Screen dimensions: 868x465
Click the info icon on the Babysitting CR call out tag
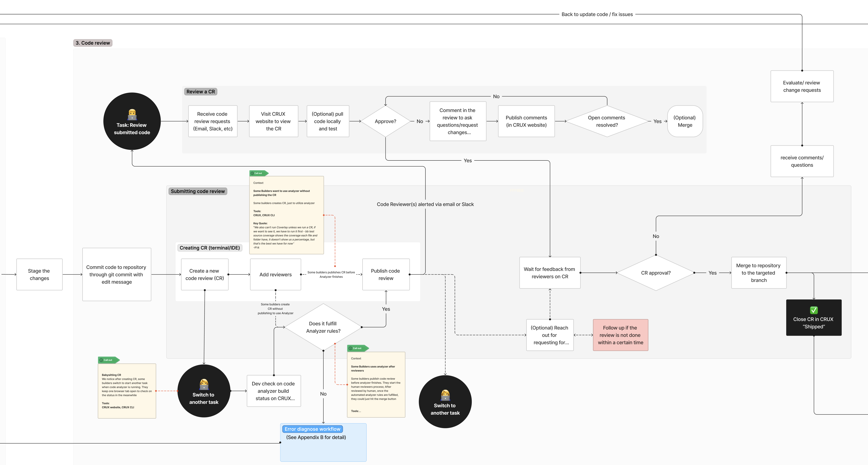(102, 360)
